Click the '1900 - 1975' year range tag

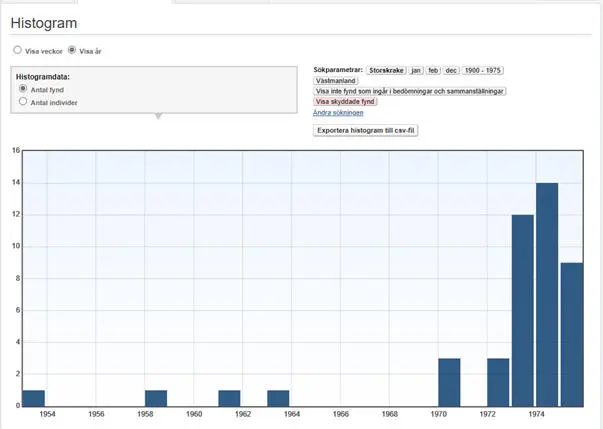click(483, 71)
